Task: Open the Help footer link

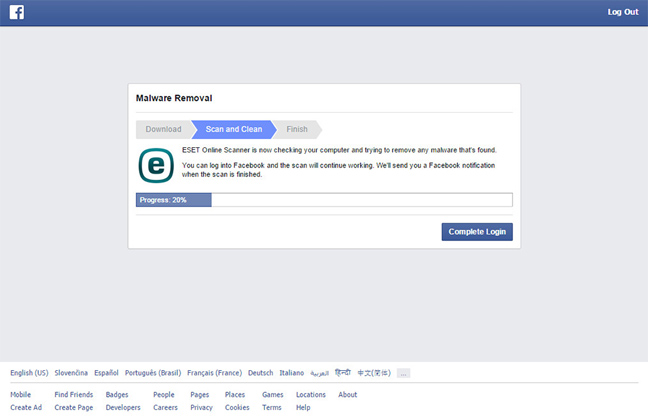Action: [303, 407]
